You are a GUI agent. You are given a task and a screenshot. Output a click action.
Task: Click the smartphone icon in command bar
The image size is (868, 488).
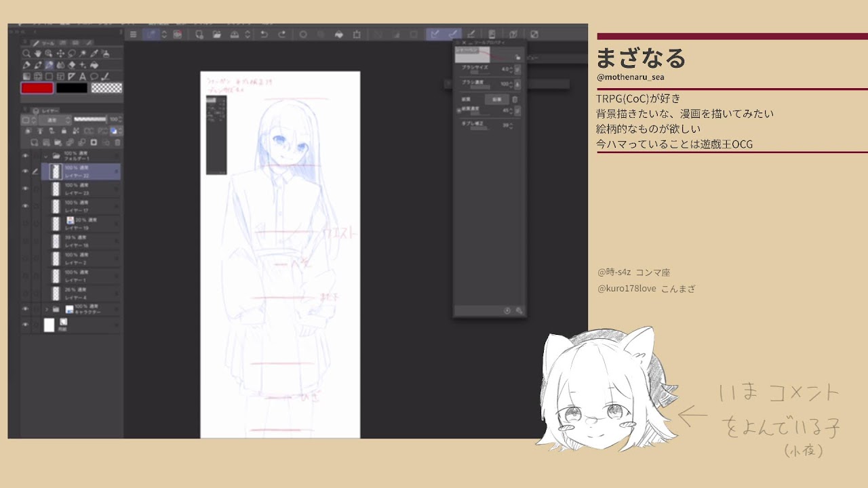(492, 34)
